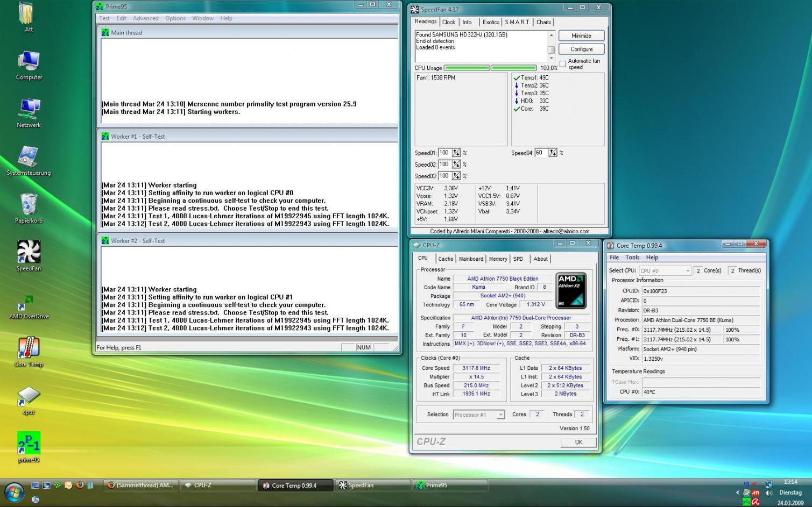Switch to the Sammelthread taskbar button
The height and width of the screenshot is (507, 812).
[141, 485]
